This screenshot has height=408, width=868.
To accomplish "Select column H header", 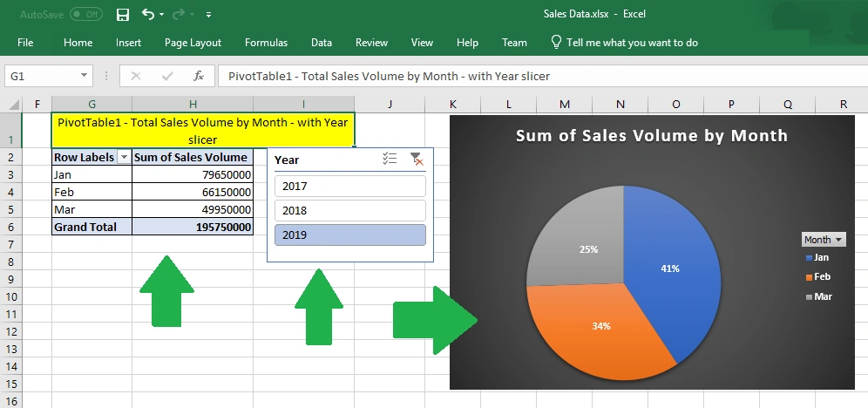I will coord(193,104).
